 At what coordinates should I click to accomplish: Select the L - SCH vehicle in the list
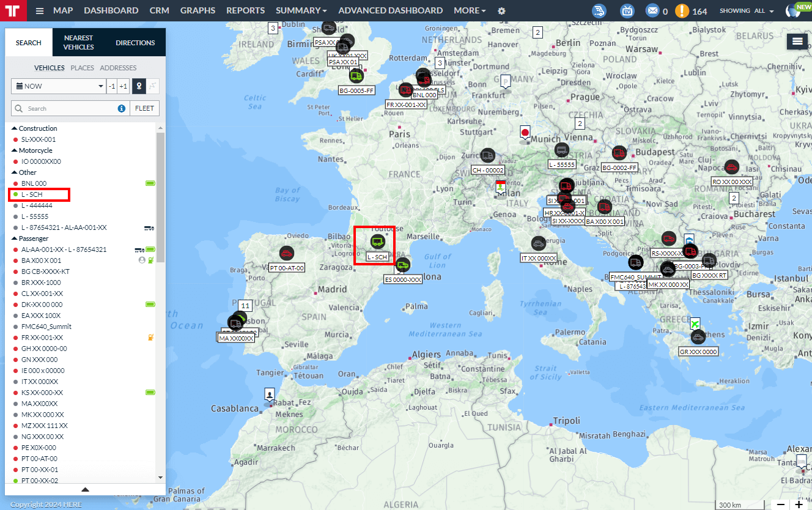[x=32, y=194]
